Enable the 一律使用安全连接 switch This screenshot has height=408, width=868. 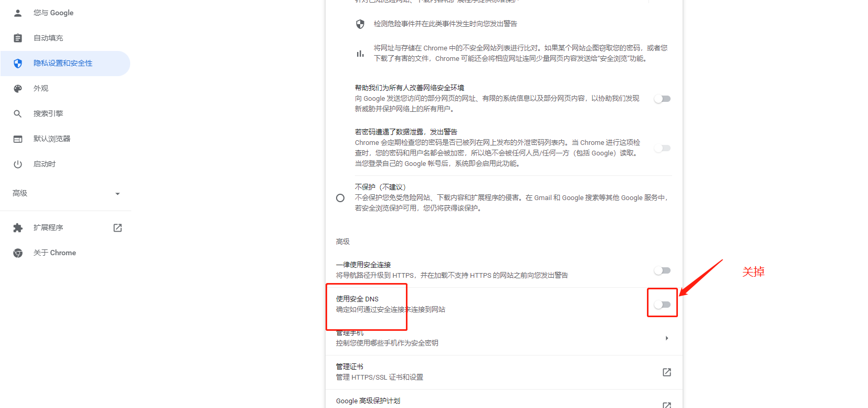[662, 270]
